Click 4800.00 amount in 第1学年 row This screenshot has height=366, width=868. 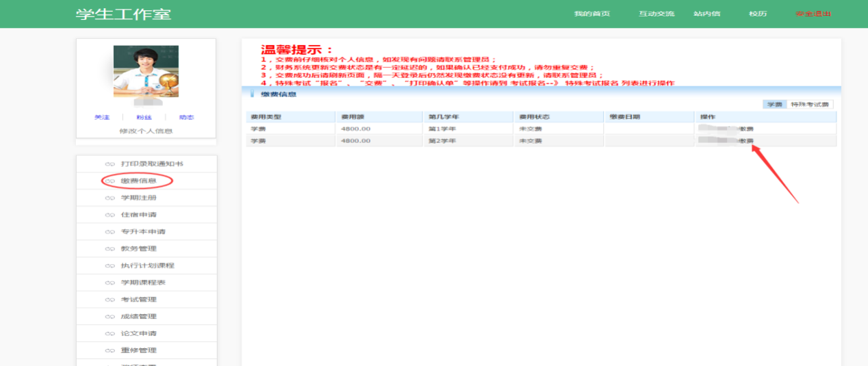[x=356, y=129]
